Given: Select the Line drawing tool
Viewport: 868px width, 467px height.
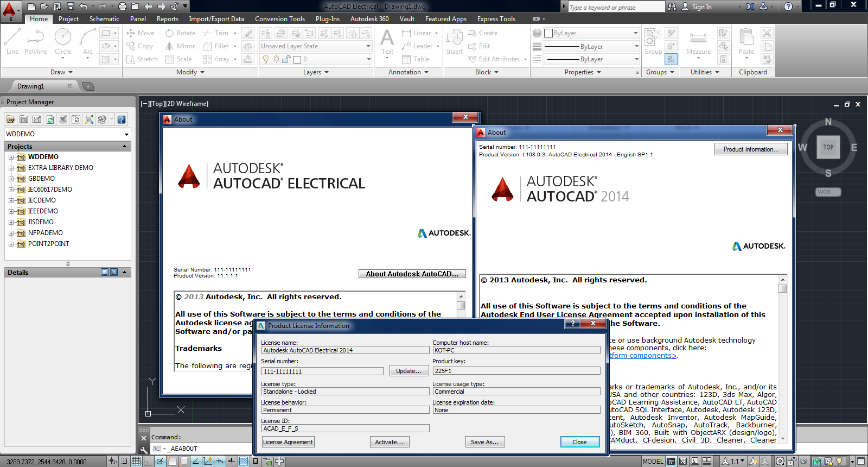Looking at the screenshot, I should tap(12, 42).
